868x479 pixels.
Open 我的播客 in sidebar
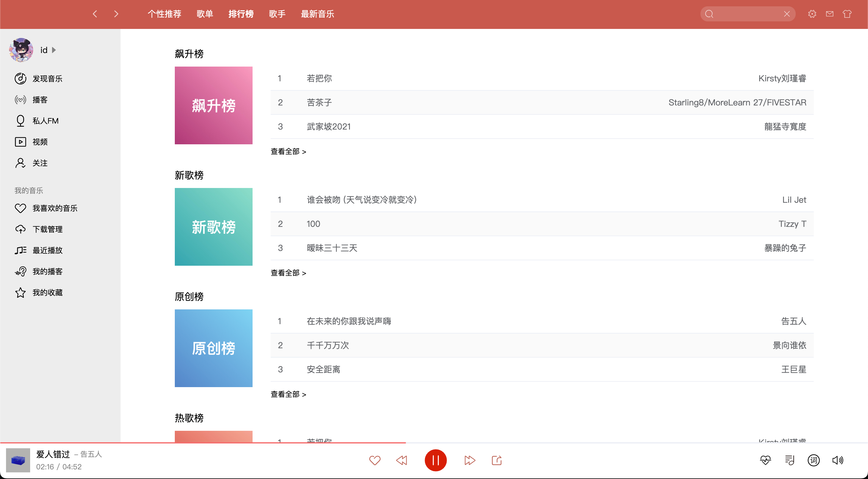(x=39, y=271)
